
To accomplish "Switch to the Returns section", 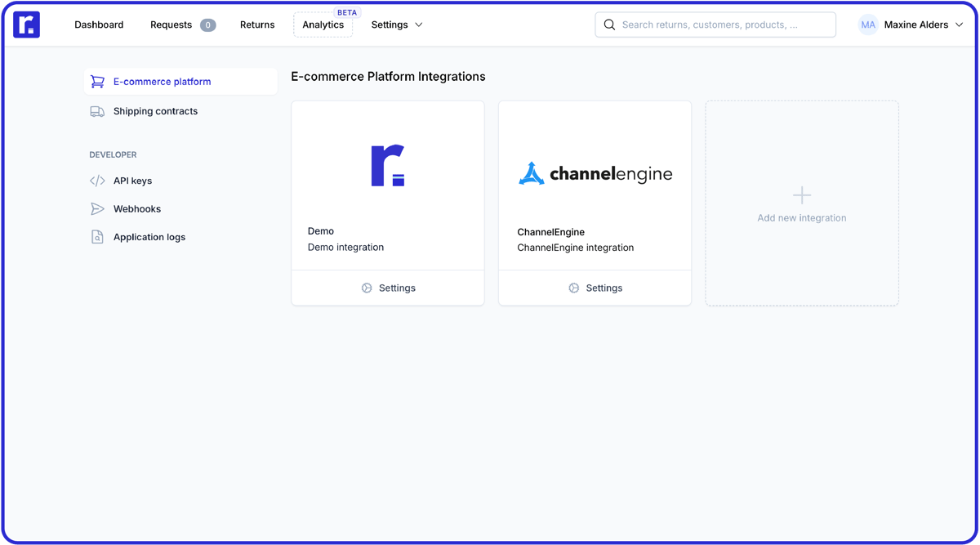I will (257, 25).
